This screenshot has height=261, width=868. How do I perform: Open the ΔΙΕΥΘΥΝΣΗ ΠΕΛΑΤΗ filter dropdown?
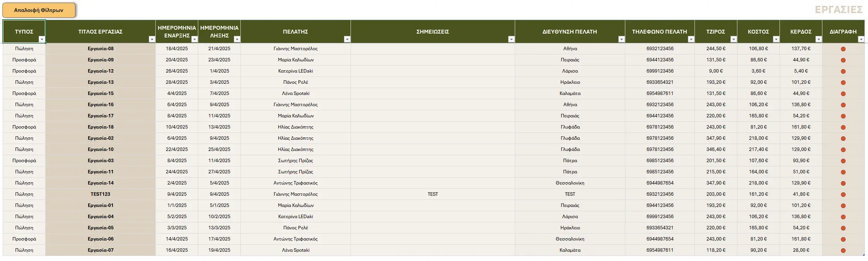click(x=621, y=39)
